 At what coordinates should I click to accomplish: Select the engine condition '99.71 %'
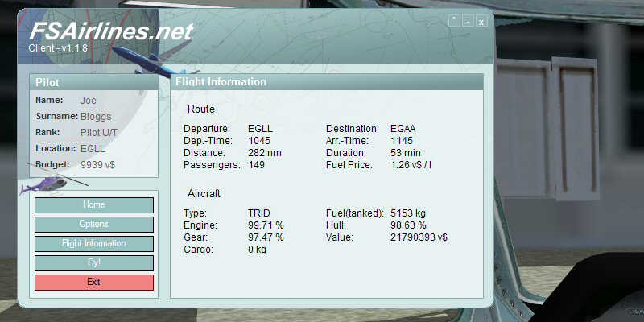[266, 225]
